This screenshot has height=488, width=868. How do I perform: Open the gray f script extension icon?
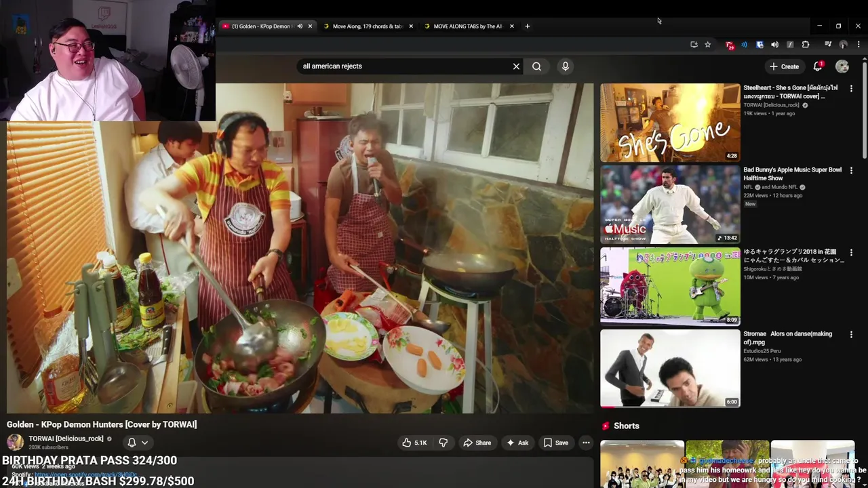pyautogui.click(x=790, y=45)
